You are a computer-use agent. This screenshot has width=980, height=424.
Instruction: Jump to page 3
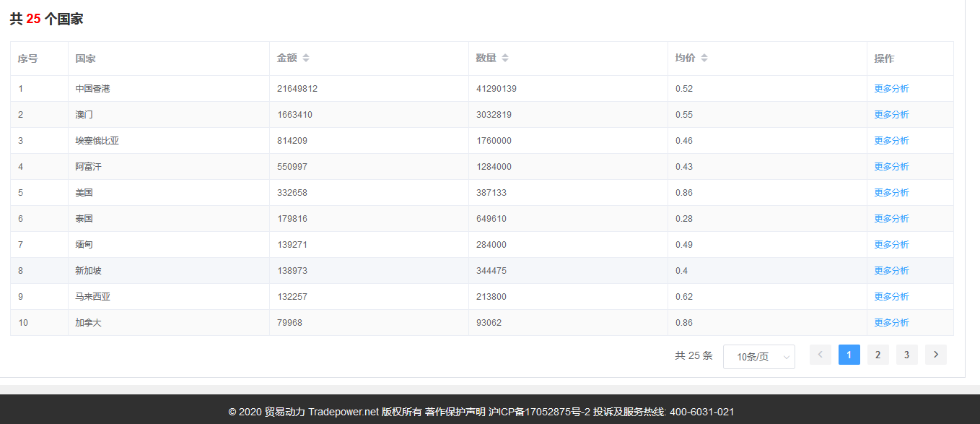pyautogui.click(x=906, y=355)
